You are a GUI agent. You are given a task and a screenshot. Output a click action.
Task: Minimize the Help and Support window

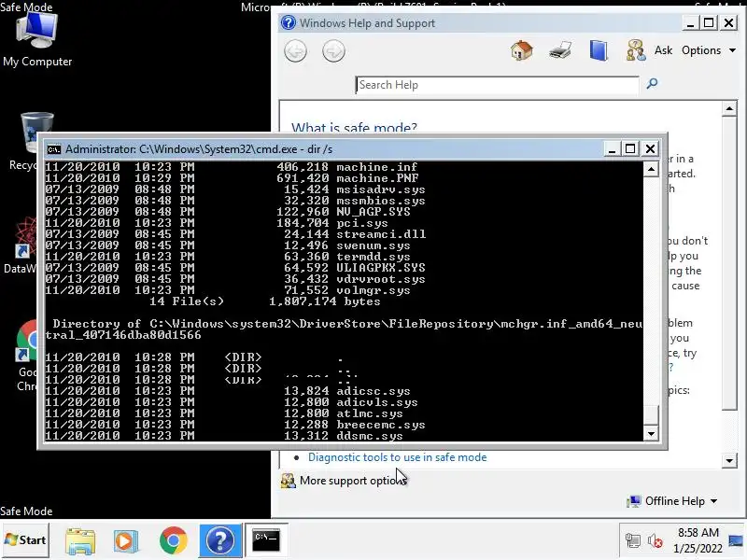coord(690,22)
